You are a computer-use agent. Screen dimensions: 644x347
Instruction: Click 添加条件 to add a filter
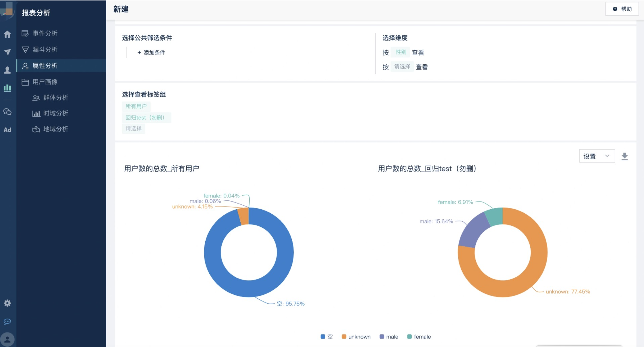coord(151,53)
